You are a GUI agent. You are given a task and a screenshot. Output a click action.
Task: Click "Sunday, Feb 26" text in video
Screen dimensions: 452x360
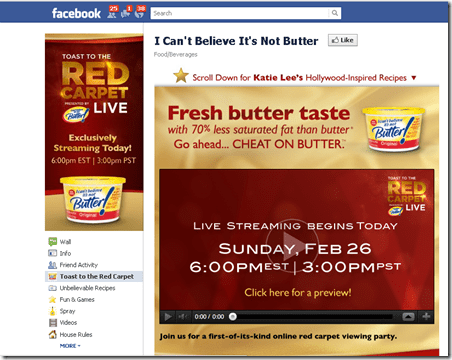tap(295, 249)
